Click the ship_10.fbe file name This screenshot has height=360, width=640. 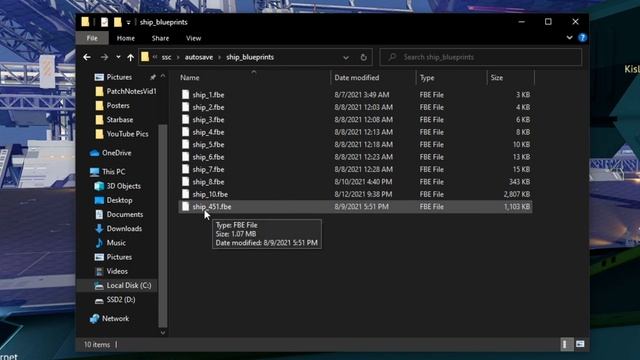tap(210, 194)
